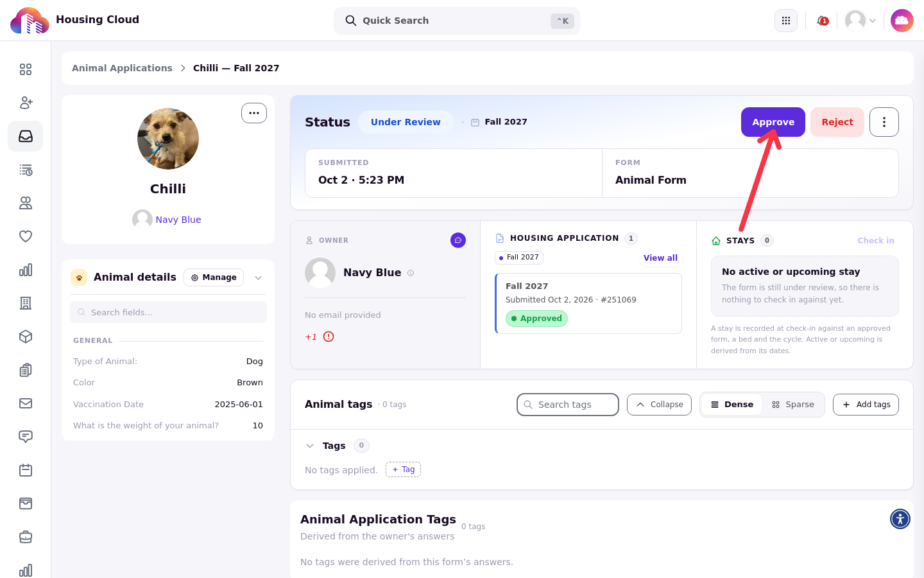Open the accessibility widget

pos(900,519)
